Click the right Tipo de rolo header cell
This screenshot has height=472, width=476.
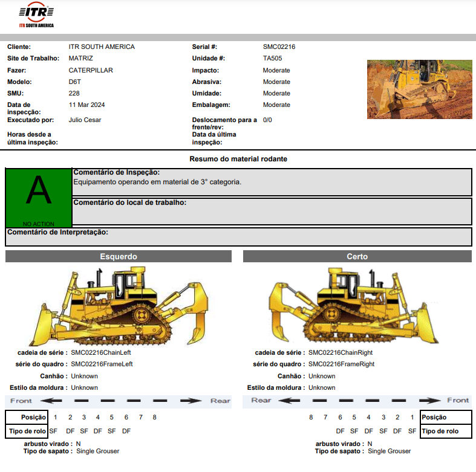click(x=446, y=432)
